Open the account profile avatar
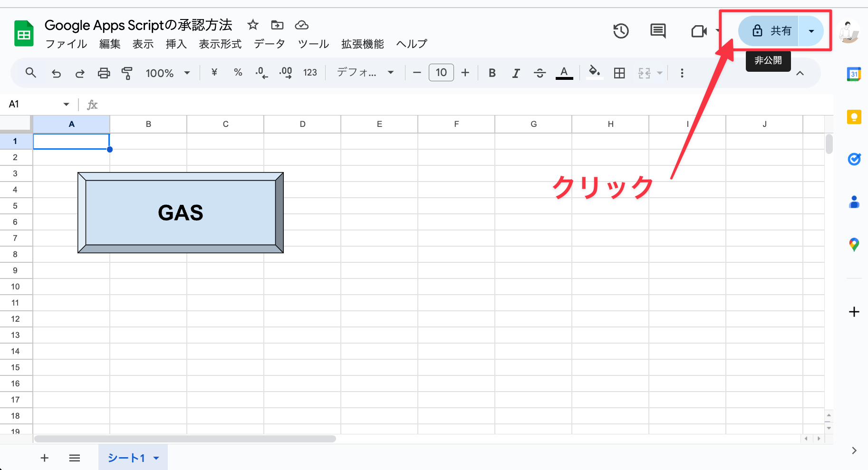Viewport: 868px width, 470px height. [849, 32]
